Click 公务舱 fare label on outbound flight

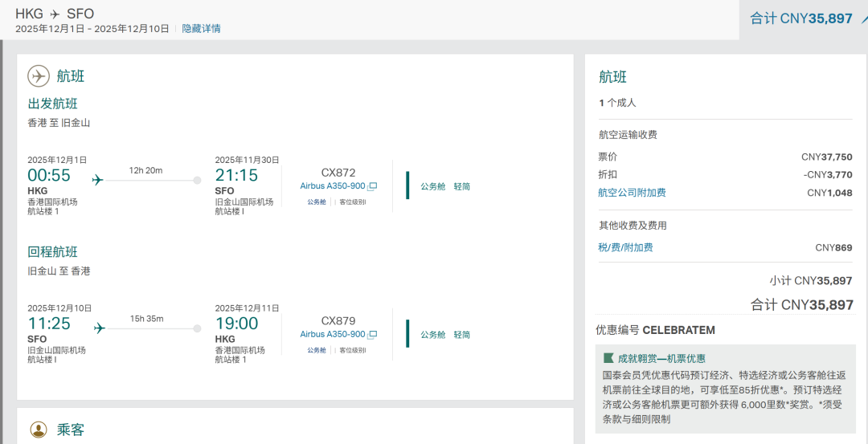click(x=432, y=186)
